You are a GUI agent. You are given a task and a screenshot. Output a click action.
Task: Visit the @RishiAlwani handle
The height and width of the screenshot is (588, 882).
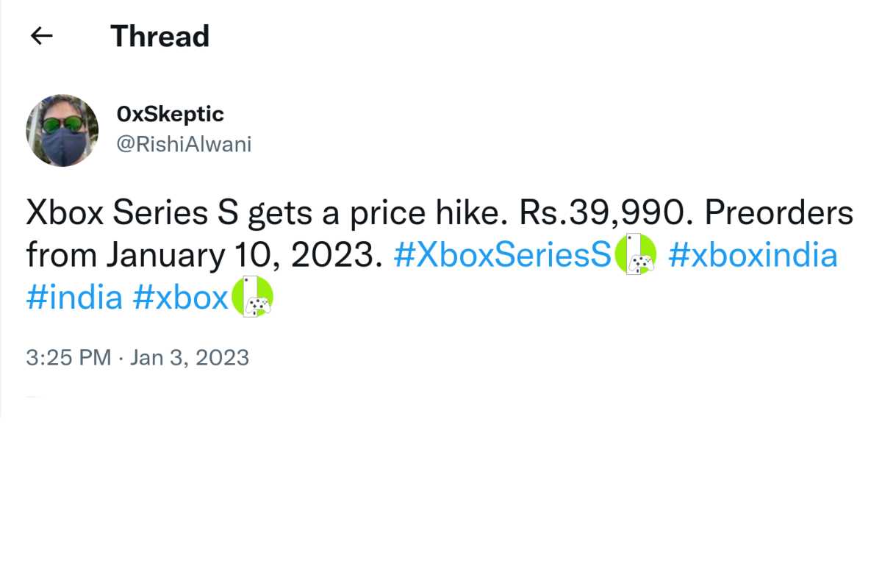pos(184,144)
